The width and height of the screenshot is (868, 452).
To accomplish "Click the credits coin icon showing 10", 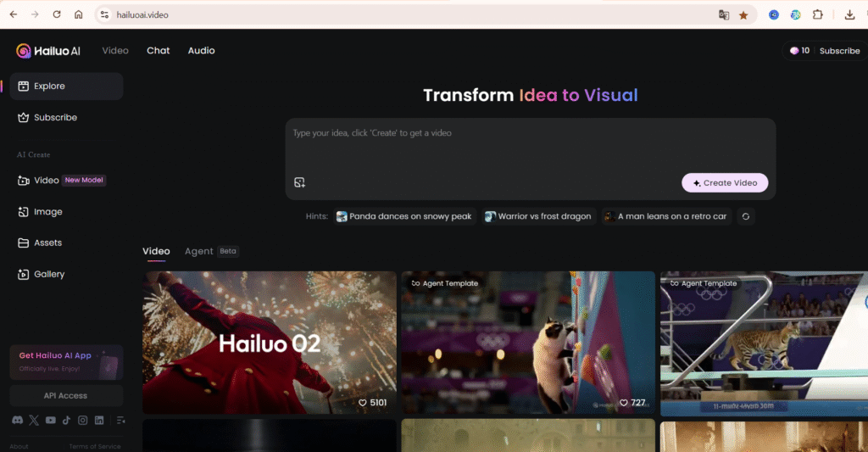I will (794, 50).
